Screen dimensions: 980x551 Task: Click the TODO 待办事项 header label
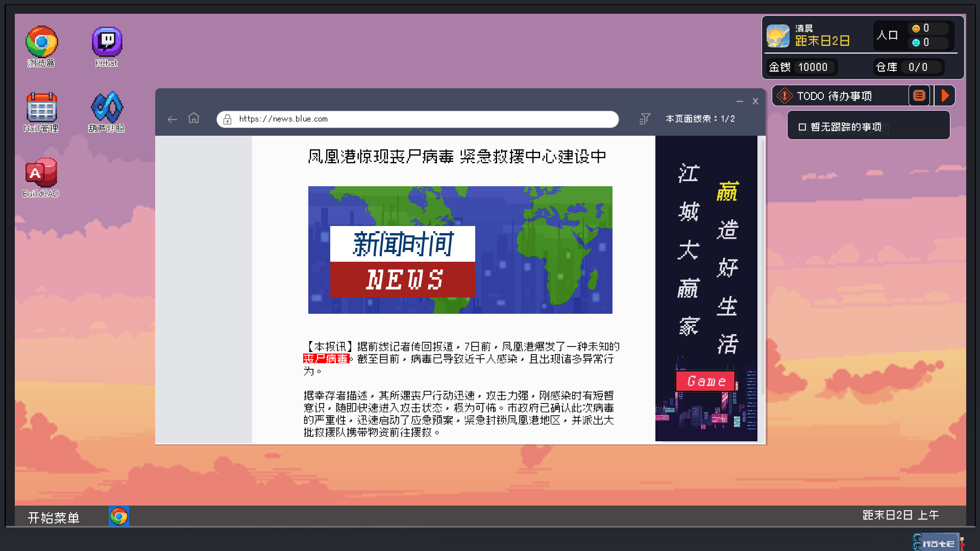(x=834, y=96)
